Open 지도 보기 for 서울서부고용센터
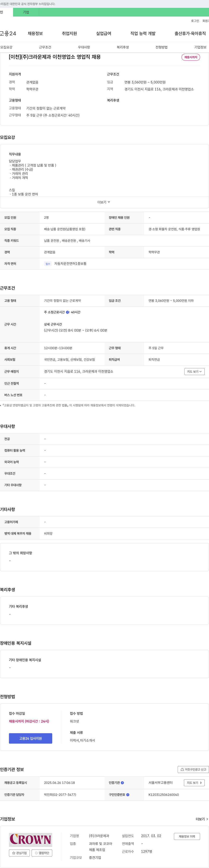Viewport: 209px width, 868px height. click(x=194, y=783)
